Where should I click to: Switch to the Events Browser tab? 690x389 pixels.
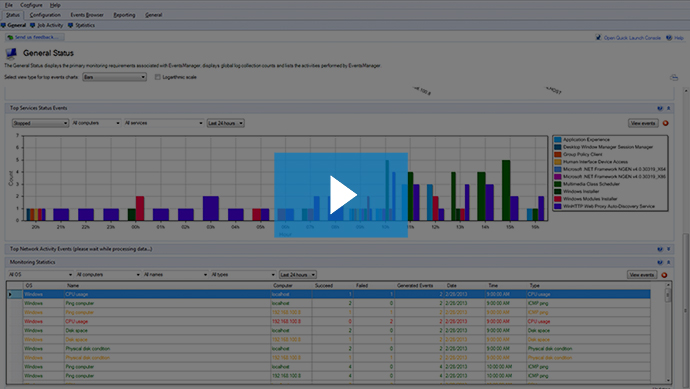coord(87,15)
